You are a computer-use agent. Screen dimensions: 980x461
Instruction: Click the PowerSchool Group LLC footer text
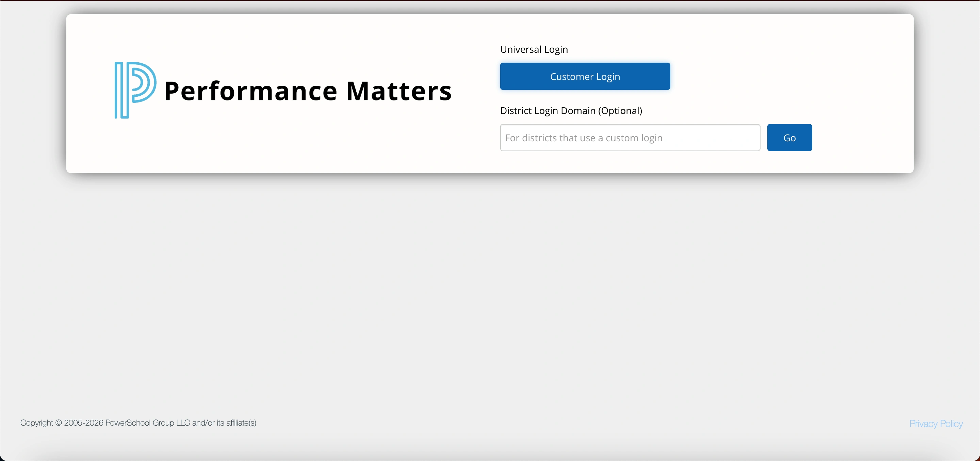[147, 423]
